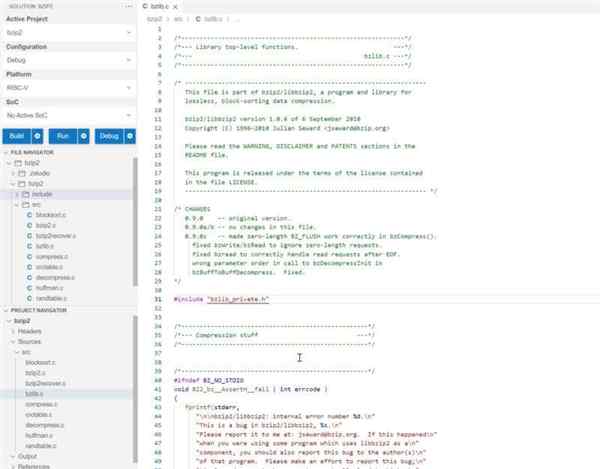
Task: Click the C icon of randtable.c in File Navigator
Action: tap(29, 298)
